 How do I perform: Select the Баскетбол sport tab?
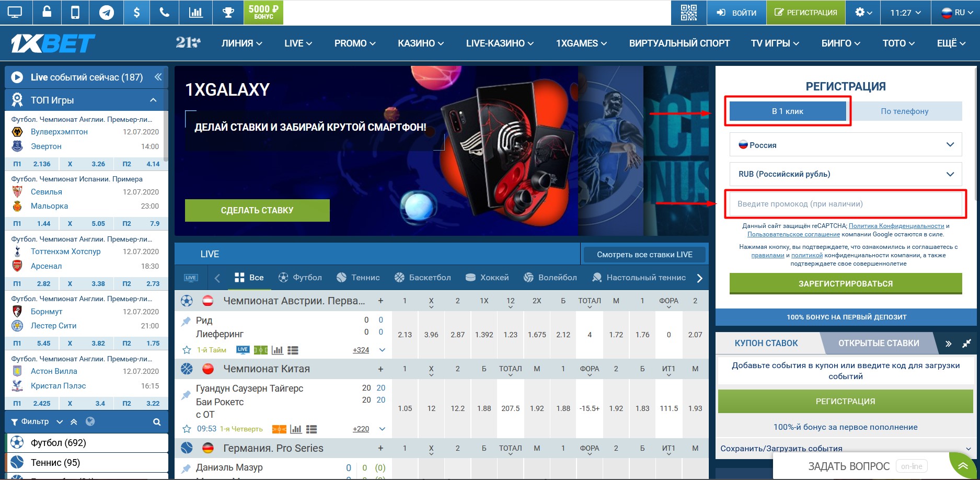(x=422, y=278)
